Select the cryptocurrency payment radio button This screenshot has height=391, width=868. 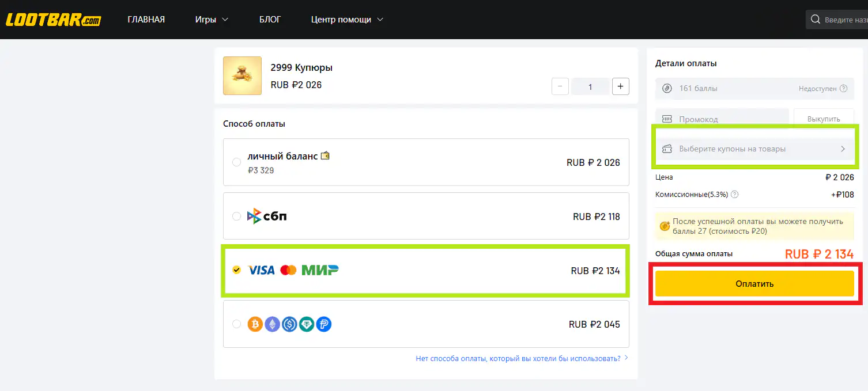point(236,324)
